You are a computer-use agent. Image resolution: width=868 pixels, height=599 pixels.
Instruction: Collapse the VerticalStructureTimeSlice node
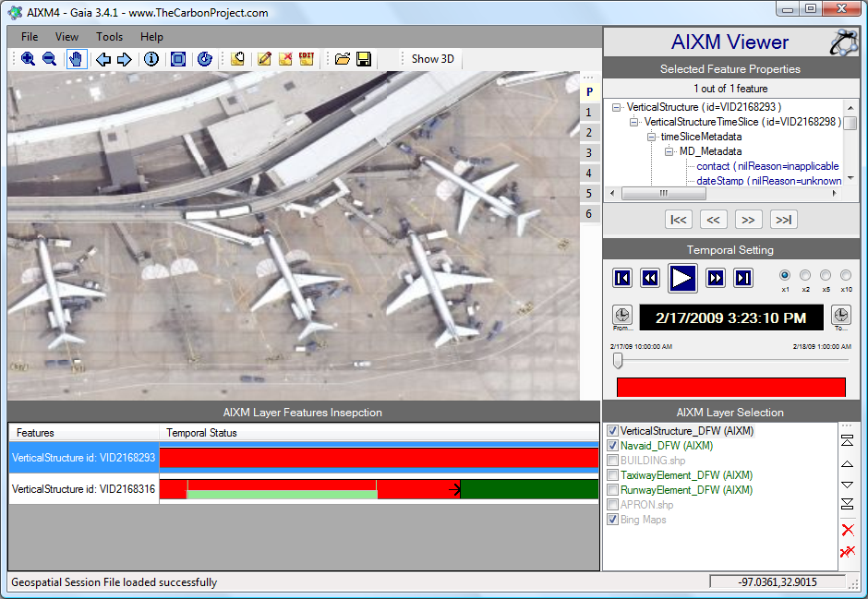(x=633, y=122)
